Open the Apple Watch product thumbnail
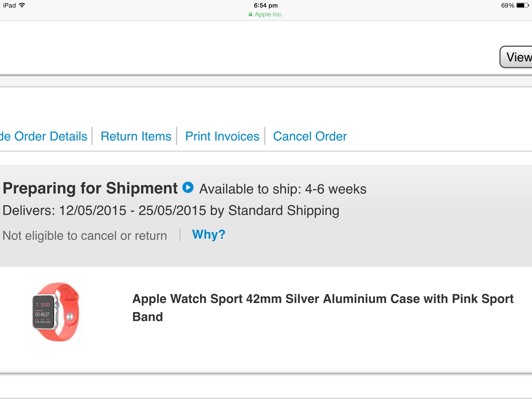This screenshot has width=532, height=399. coord(56,312)
